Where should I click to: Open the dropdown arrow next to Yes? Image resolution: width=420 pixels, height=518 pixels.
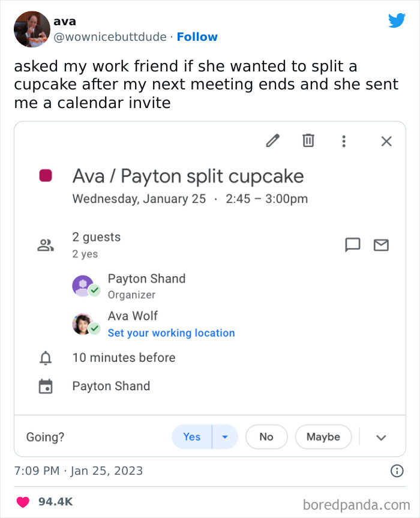(225, 437)
